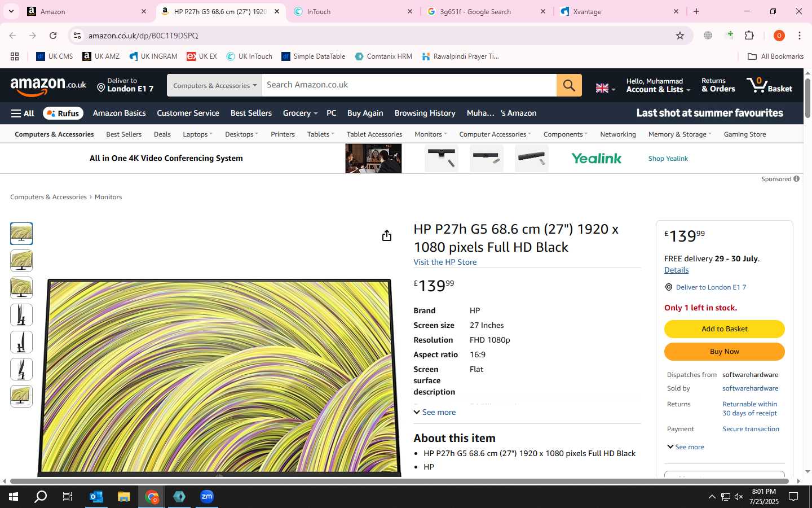Switch to the Xvantage tab
Screen dimensions: 812x508
tap(619, 11)
